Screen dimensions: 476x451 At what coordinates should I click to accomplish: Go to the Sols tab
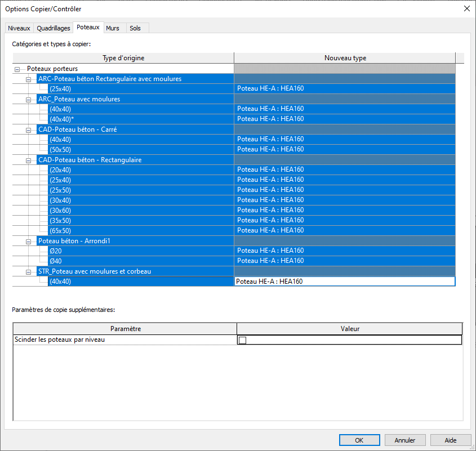pyautogui.click(x=135, y=28)
